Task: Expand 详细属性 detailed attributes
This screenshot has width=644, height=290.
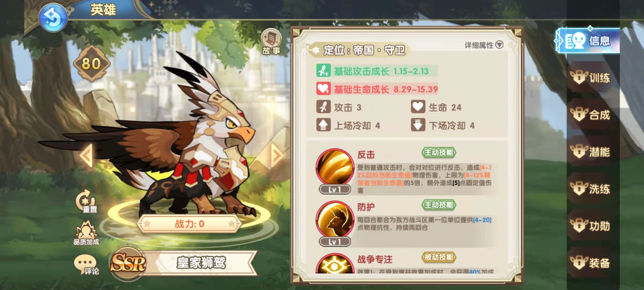Action: pos(484,45)
